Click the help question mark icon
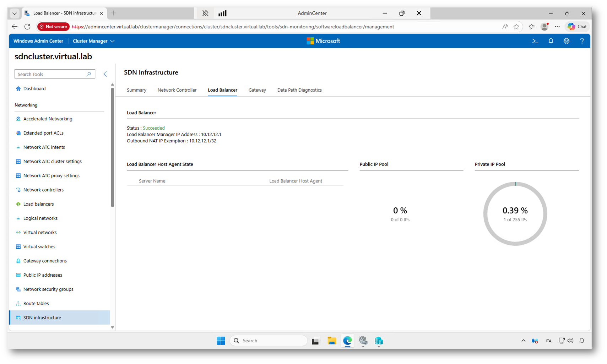The image size is (607, 364). click(x=582, y=41)
